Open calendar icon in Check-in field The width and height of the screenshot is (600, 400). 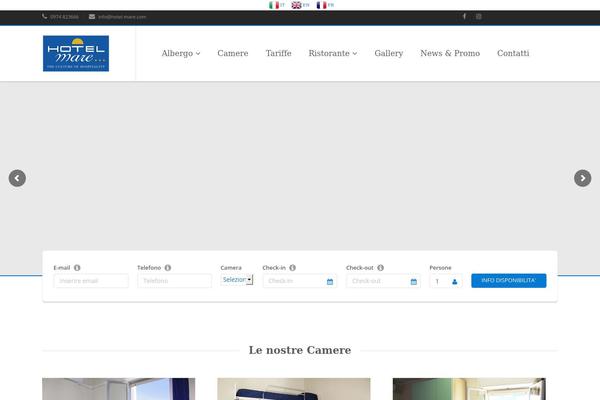pyautogui.click(x=330, y=282)
